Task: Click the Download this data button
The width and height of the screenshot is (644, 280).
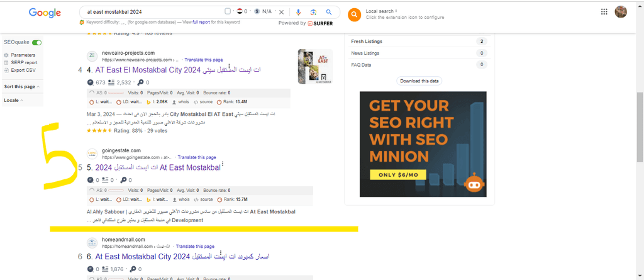Action: point(419,81)
